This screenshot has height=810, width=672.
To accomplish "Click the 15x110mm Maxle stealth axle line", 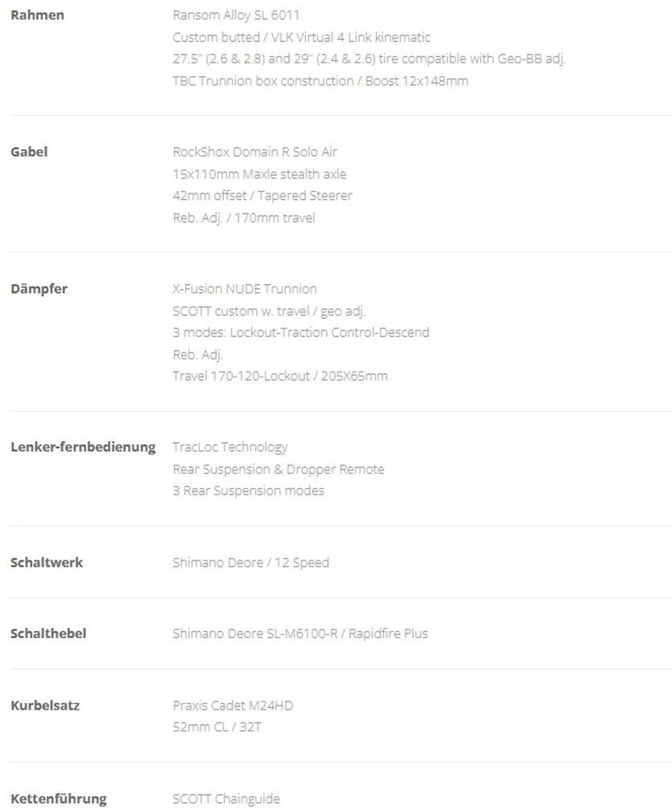I will point(259,174).
